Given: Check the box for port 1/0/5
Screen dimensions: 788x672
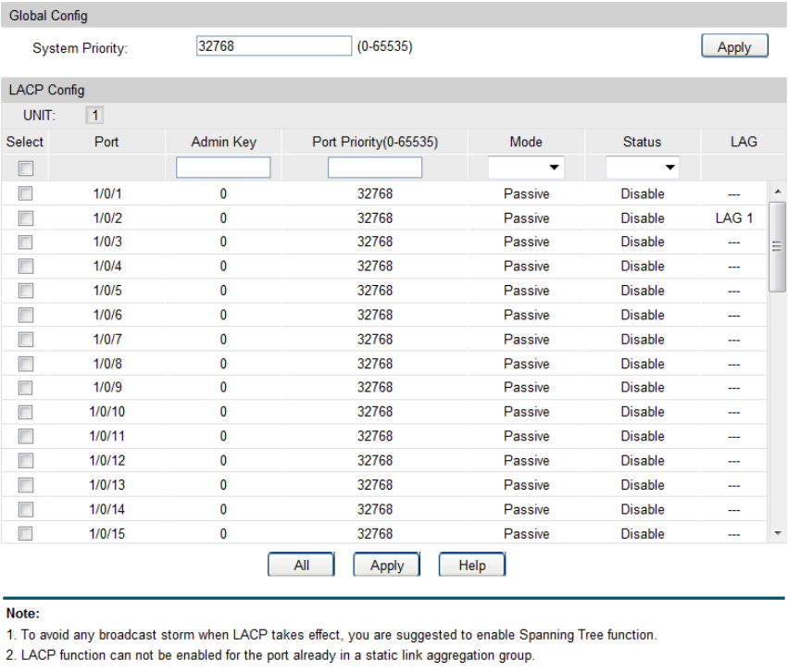Looking at the screenshot, I should click(26, 291).
